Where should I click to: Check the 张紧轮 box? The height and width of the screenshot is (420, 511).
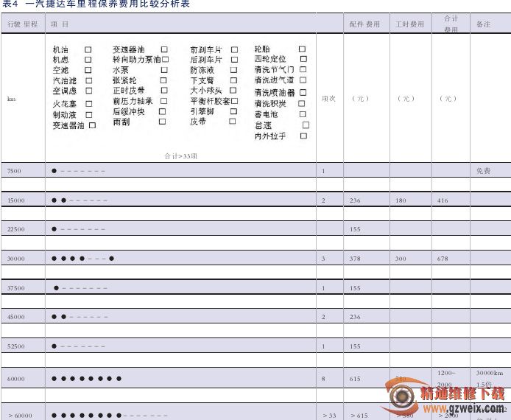point(163,80)
